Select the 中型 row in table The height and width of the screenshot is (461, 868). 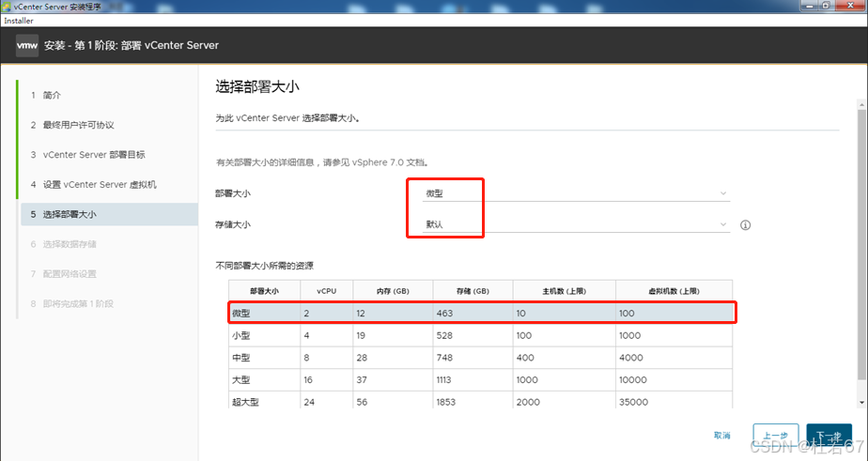click(x=481, y=358)
